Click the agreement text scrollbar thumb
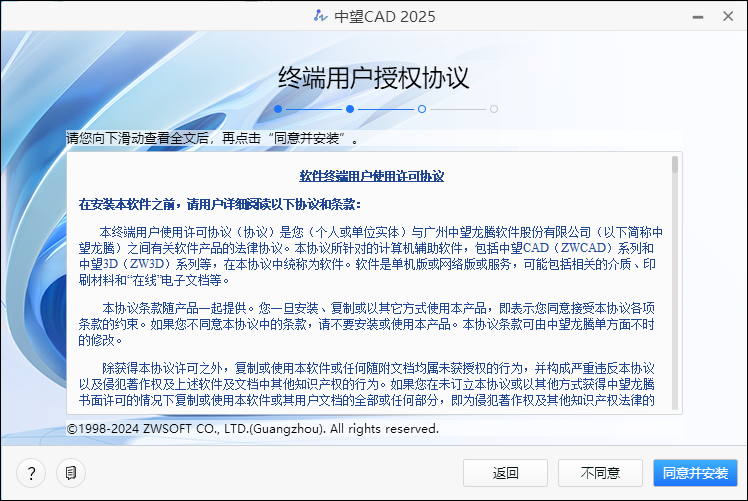748x501 pixels. pos(675,165)
